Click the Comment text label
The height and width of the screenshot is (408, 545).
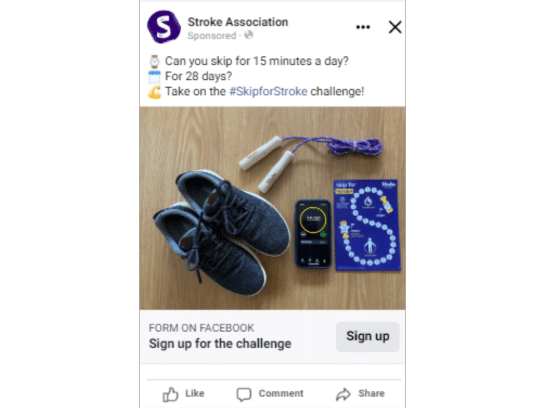click(x=281, y=393)
